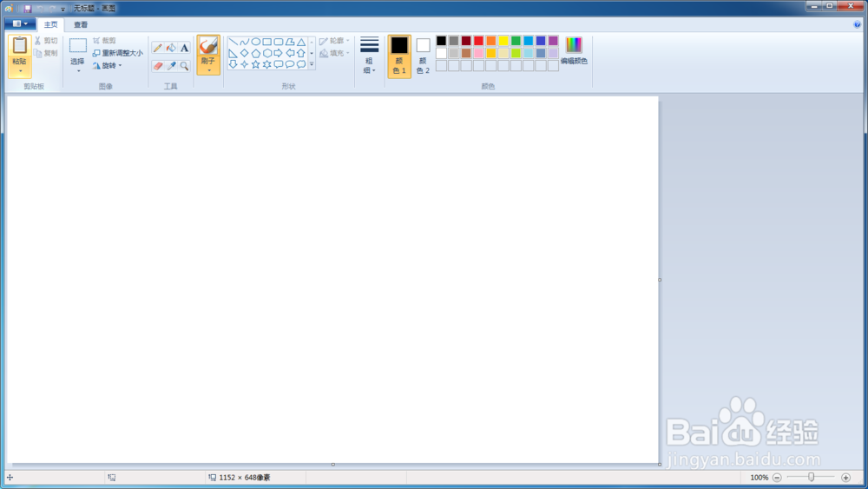Click canvas right-middle resize handle

(x=660, y=280)
